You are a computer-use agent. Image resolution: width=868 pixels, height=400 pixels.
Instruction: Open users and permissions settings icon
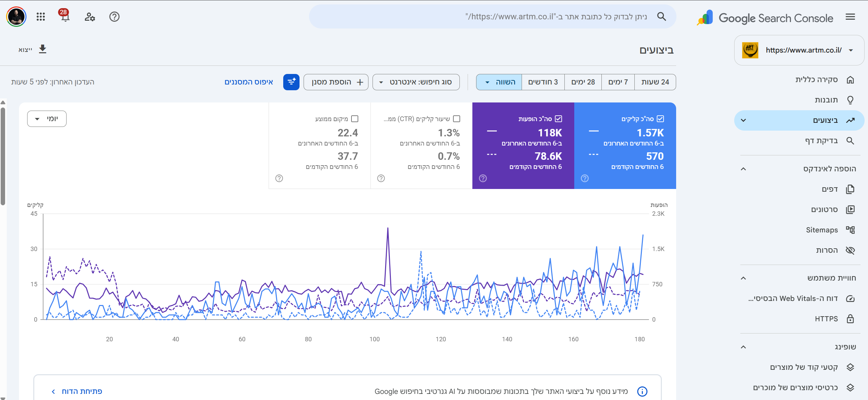(x=90, y=17)
